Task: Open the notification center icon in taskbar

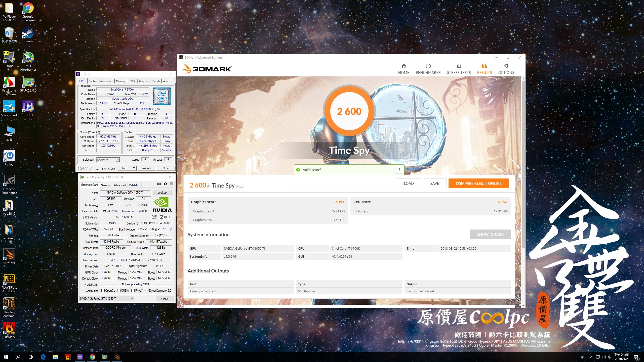Action: 636,357
